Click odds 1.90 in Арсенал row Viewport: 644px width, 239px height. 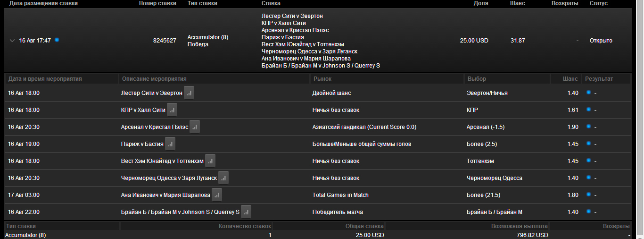[573, 127]
